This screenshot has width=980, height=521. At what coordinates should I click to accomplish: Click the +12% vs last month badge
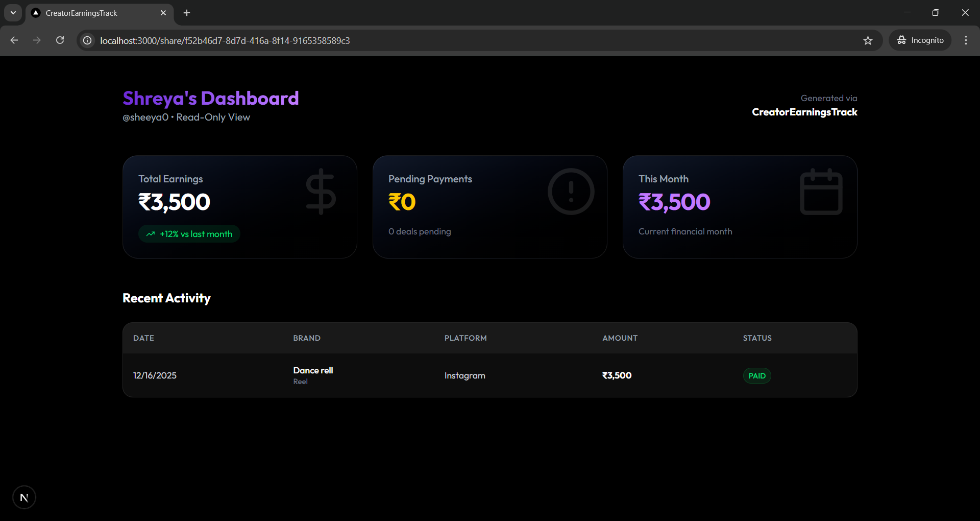coord(189,234)
